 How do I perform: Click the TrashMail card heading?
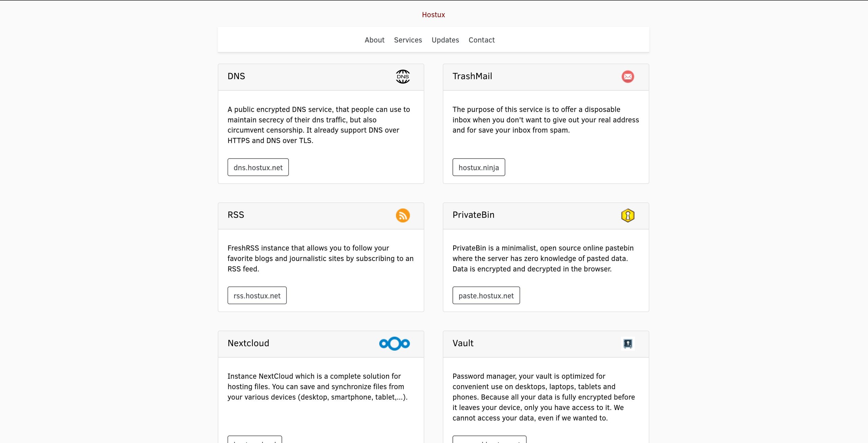tap(472, 76)
